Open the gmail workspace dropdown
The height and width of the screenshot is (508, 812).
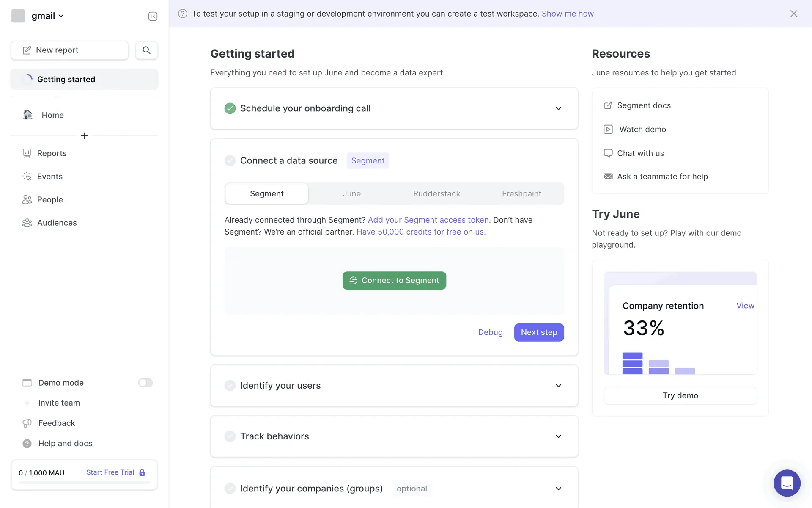[x=47, y=16]
